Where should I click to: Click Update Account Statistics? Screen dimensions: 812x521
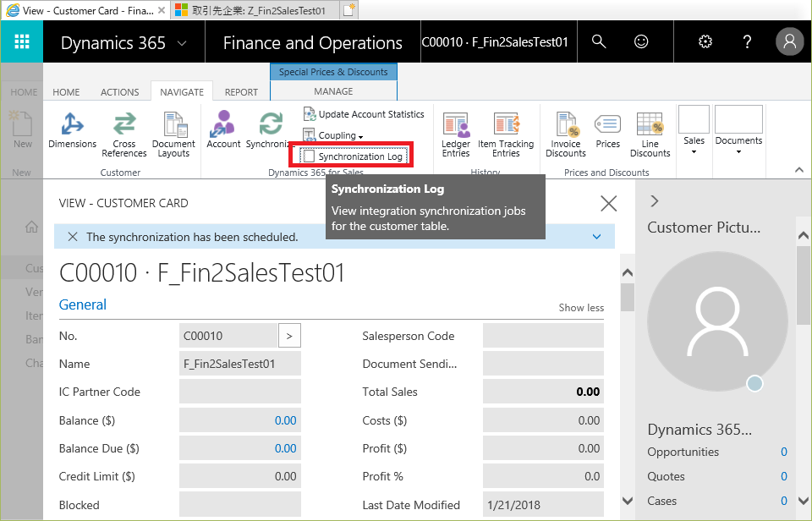click(364, 114)
